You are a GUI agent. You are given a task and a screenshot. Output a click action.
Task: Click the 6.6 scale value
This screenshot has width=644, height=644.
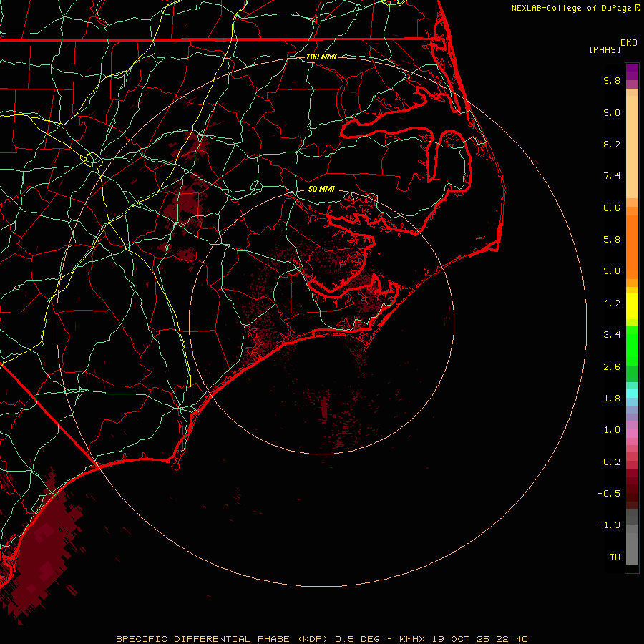point(612,208)
